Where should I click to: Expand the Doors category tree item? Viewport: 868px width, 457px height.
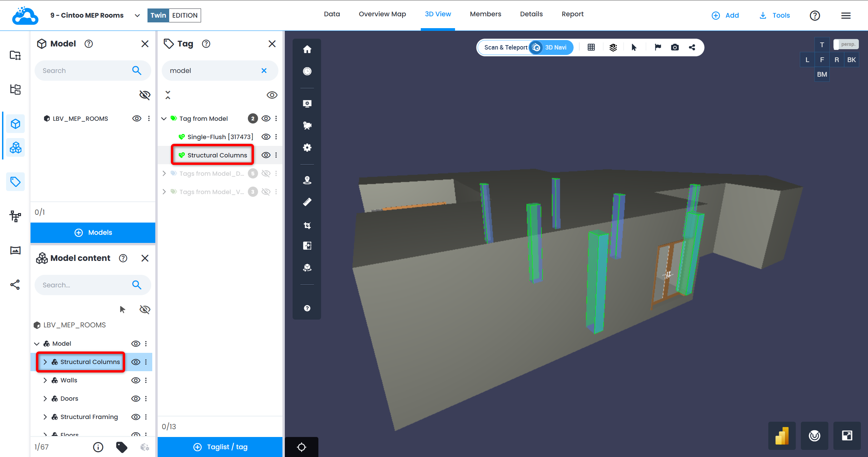45,399
